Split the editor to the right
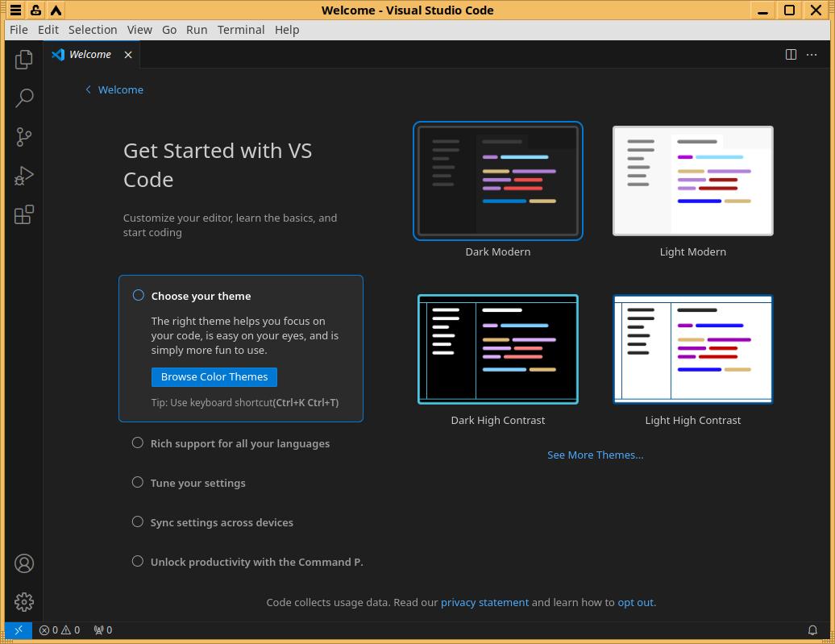This screenshot has height=644, width=835. pyautogui.click(x=791, y=54)
